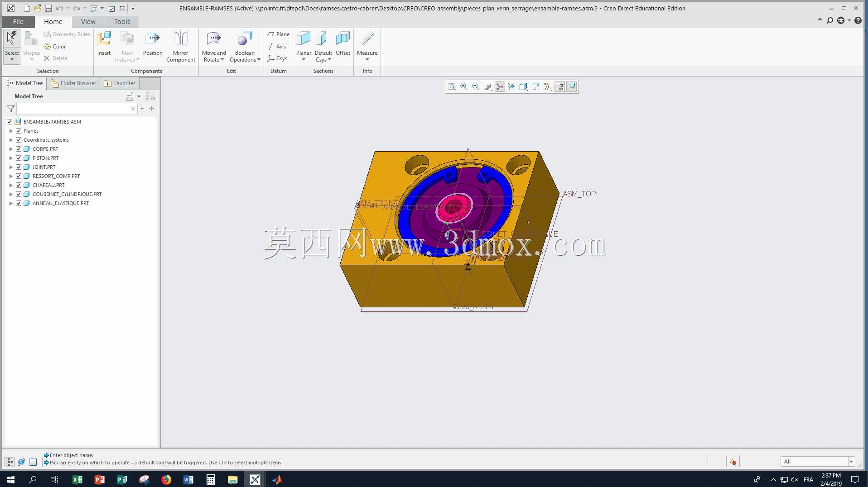Switch to the Home ribbon tab

(x=53, y=22)
